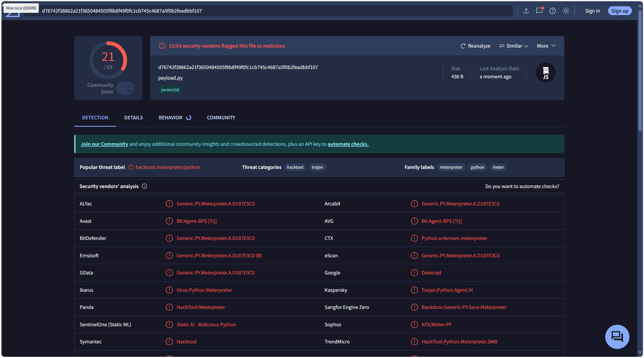Viewport: 644px width, 358px height.
Task: Switch to the DETAILS tab
Action: tap(133, 118)
